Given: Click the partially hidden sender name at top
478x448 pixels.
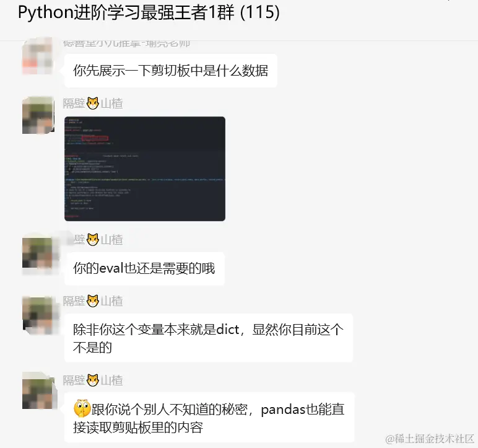Looking at the screenshot, I should (x=126, y=43).
